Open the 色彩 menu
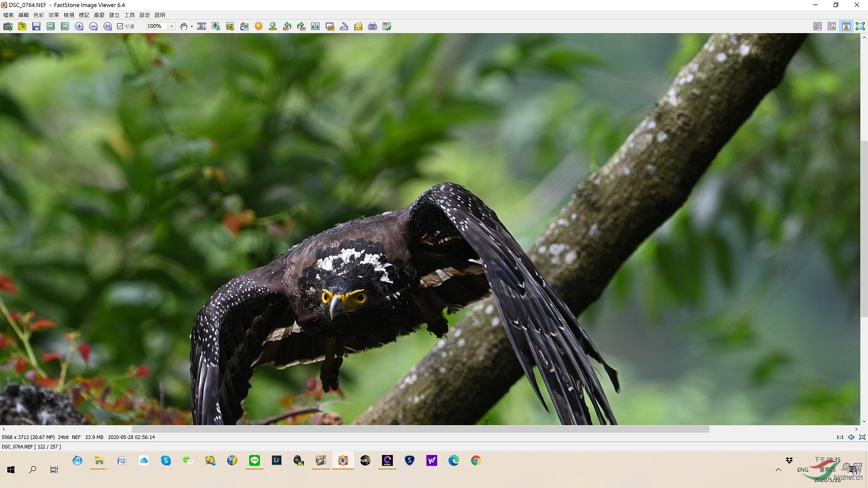The height and width of the screenshot is (488, 868). (x=39, y=15)
